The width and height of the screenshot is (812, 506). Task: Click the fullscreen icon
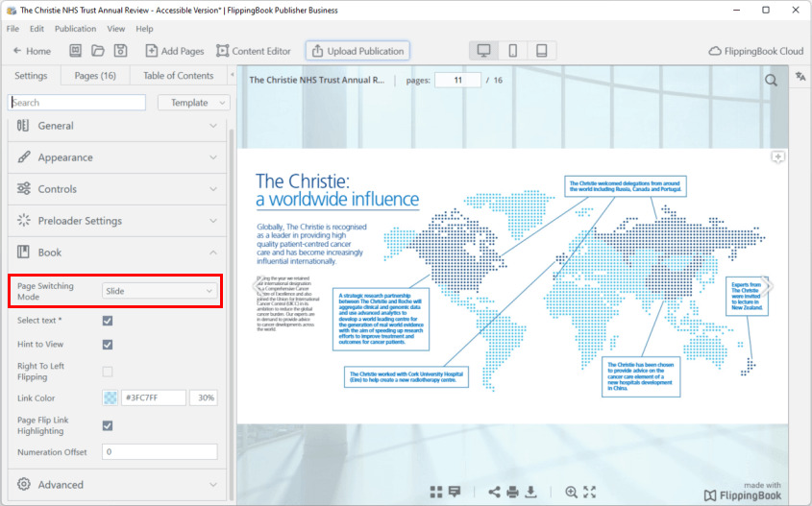pos(590,492)
